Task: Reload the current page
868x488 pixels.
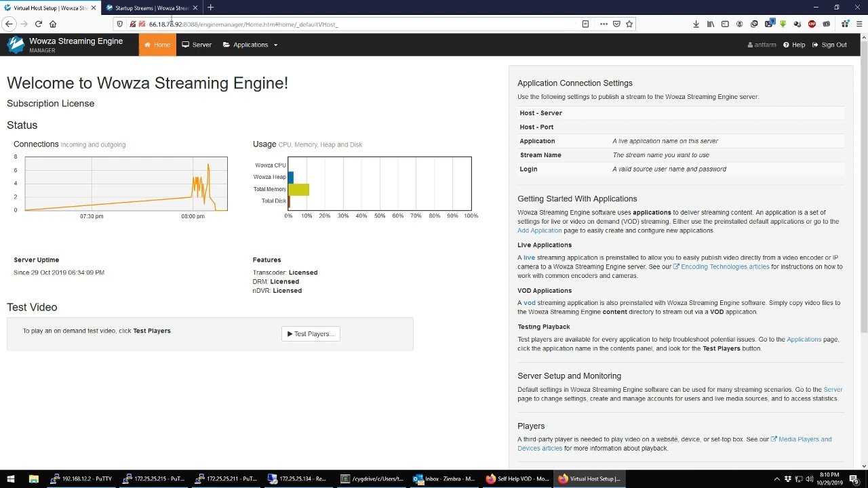Action: [39, 24]
